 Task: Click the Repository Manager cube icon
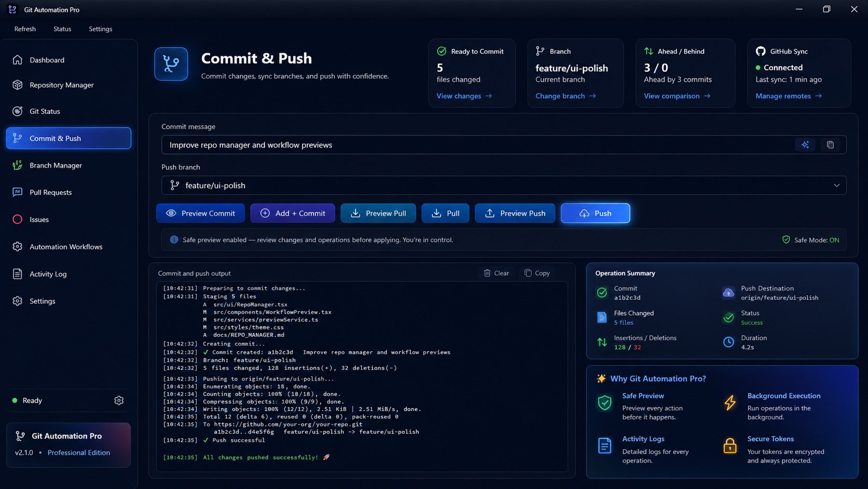(18, 85)
